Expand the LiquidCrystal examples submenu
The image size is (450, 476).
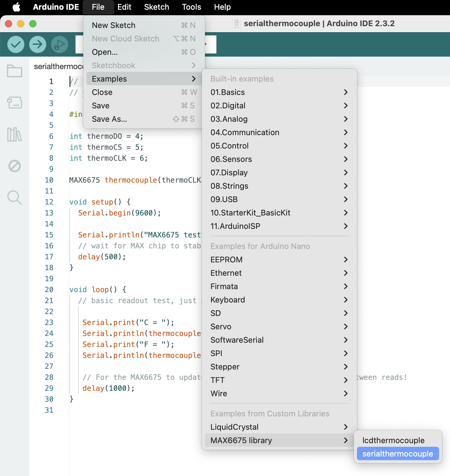click(x=279, y=427)
